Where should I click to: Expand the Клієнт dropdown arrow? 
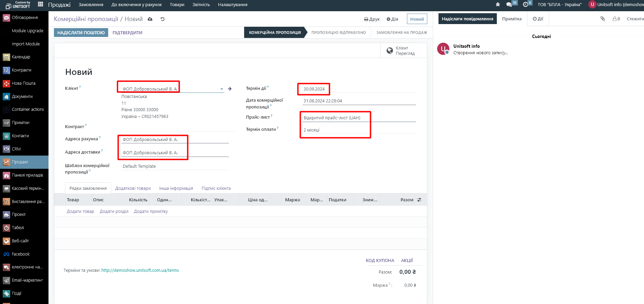click(x=222, y=89)
